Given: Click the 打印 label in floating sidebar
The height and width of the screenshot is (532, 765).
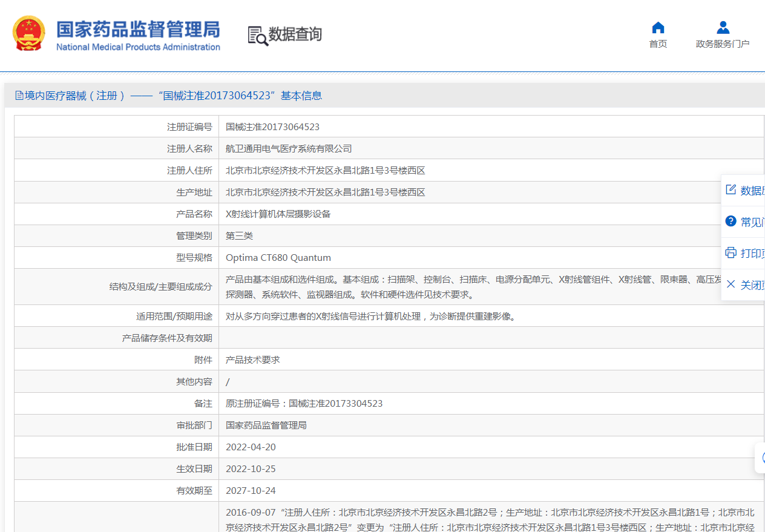Looking at the screenshot, I should [x=752, y=253].
